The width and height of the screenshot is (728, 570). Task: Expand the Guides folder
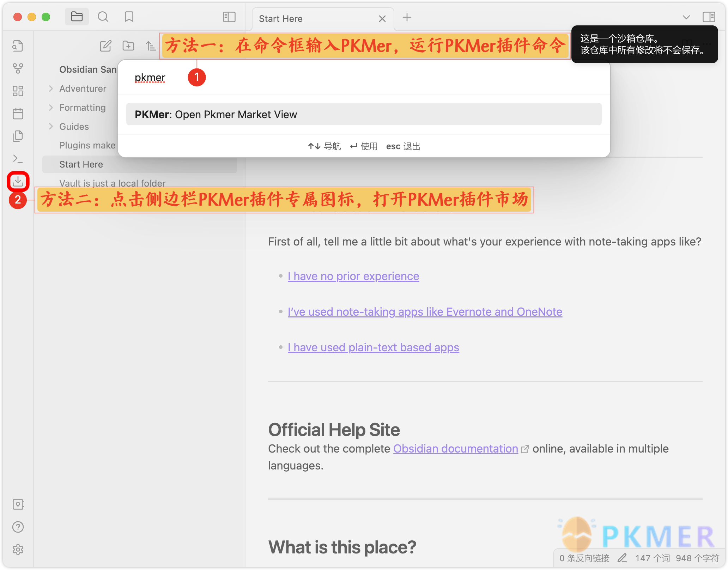tap(51, 127)
